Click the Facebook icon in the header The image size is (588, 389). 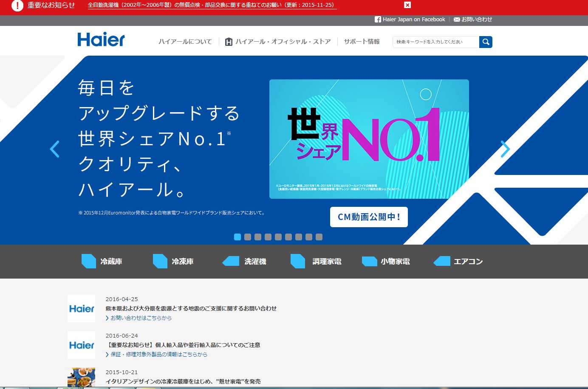click(x=378, y=20)
